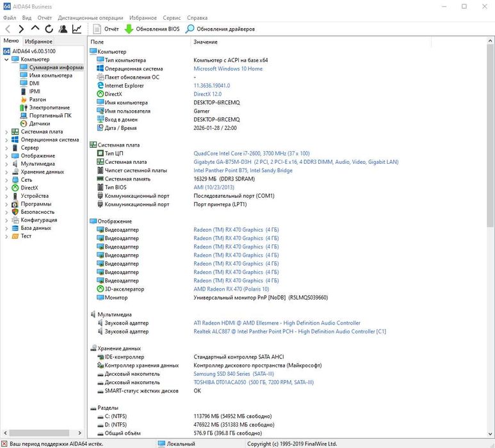Select Суммарная информация tree item
495x448 pixels.
coord(56,67)
